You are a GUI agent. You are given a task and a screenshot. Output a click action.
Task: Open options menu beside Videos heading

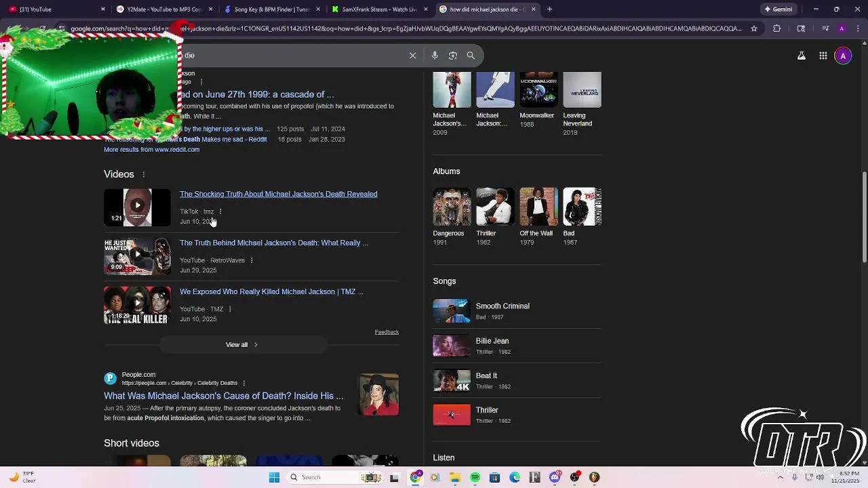click(x=143, y=175)
